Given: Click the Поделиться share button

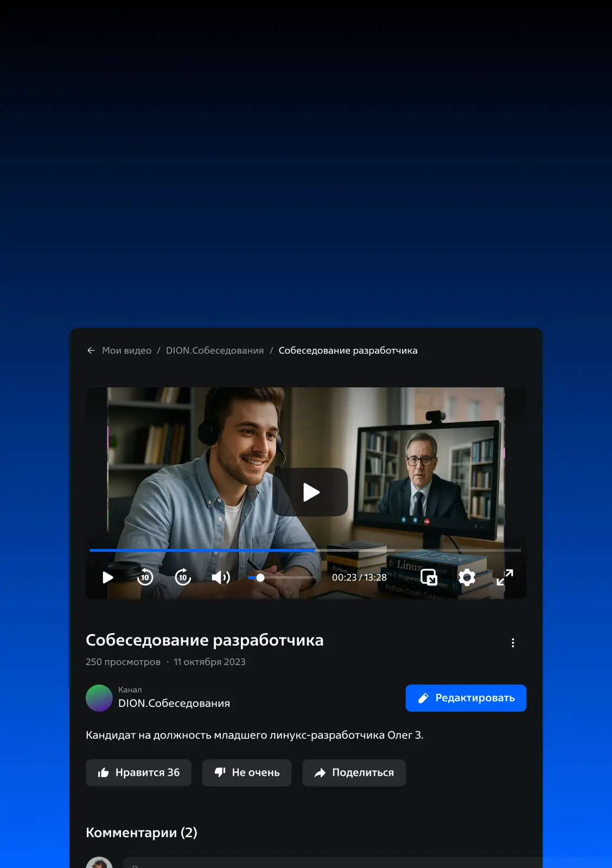Looking at the screenshot, I should [354, 773].
